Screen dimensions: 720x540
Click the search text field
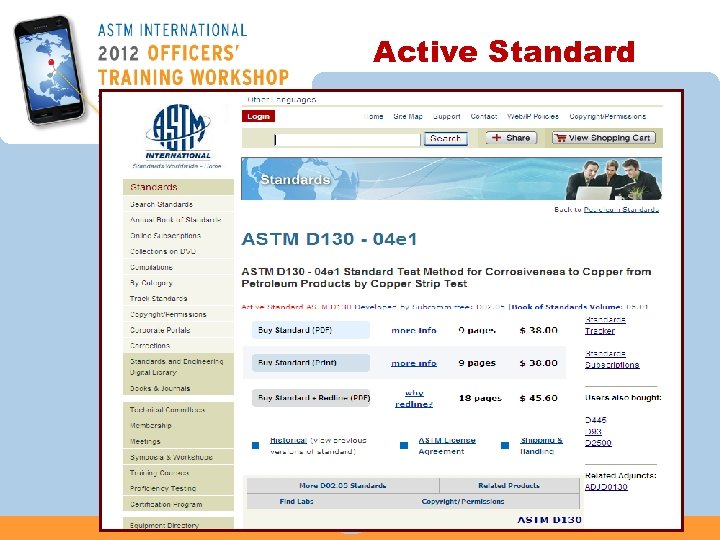(x=347, y=140)
